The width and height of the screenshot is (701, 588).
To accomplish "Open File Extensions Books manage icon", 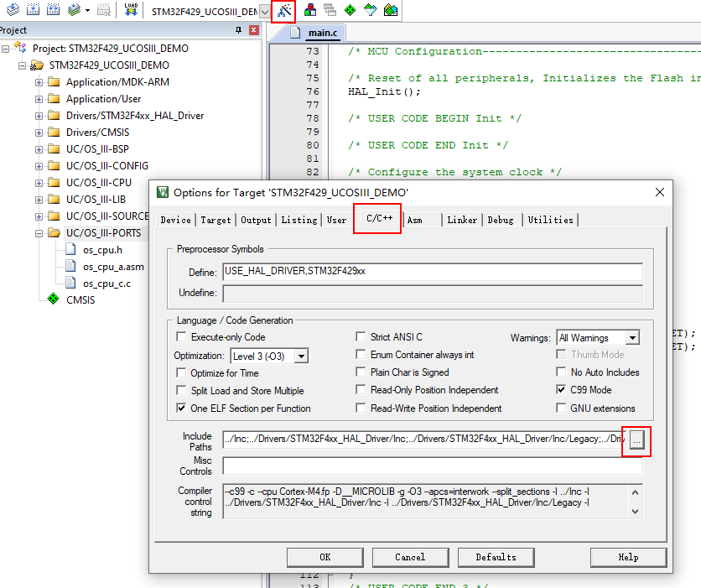I will (310, 10).
